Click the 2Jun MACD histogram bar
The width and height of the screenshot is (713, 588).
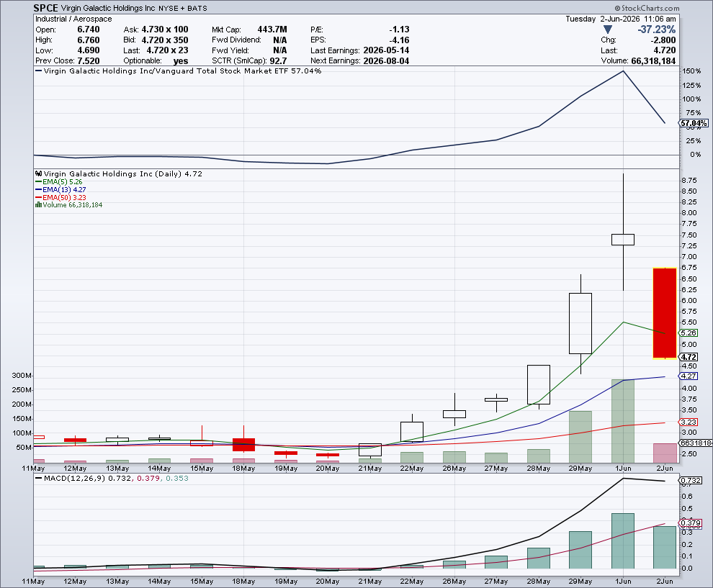[665, 547]
